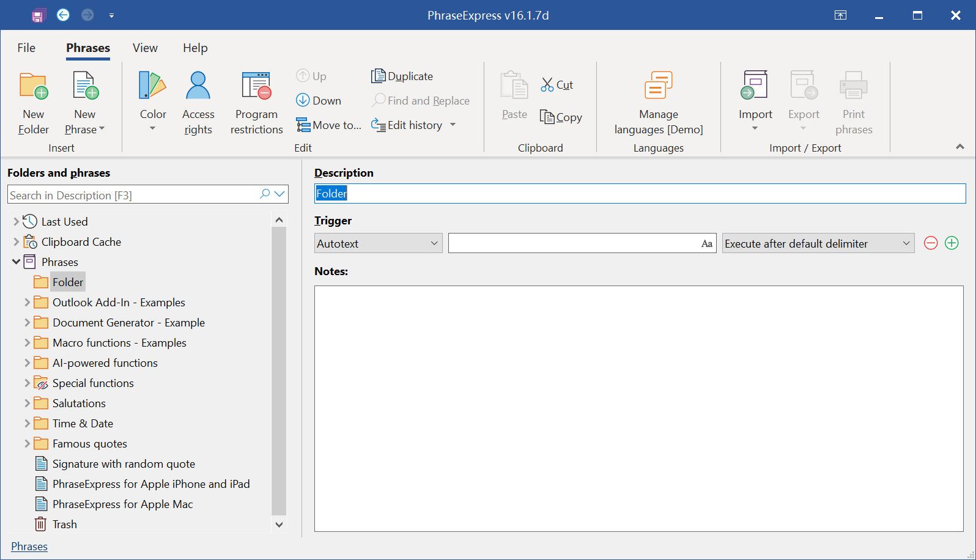Duplicate the selected item
The height and width of the screenshot is (560, 976).
coord(402,76)
